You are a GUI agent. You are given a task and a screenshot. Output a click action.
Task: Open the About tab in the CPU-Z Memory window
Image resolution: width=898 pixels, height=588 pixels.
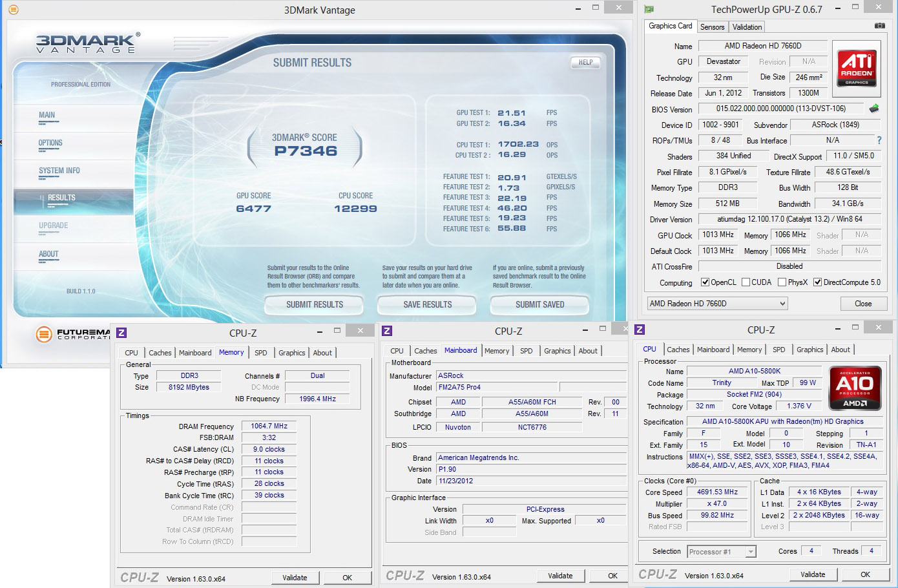click(x=322, y=353)
